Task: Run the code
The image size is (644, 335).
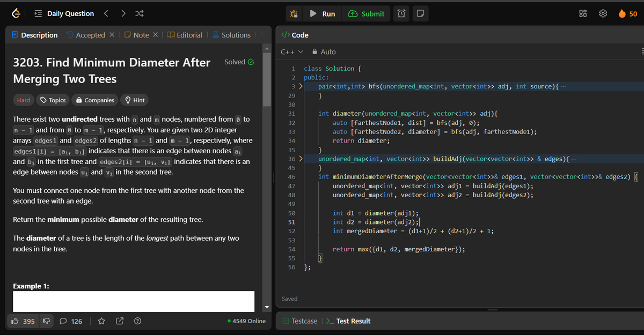Action: (x=323, y=14)
